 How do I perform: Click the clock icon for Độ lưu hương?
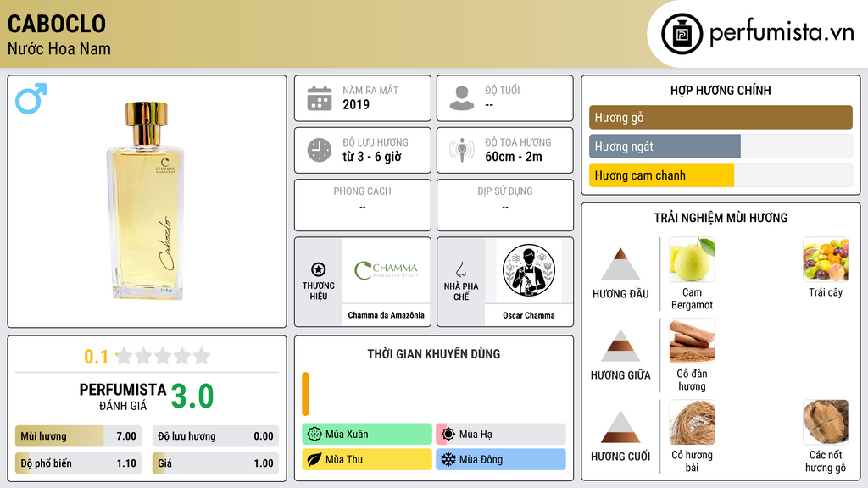tap(320, 150)
